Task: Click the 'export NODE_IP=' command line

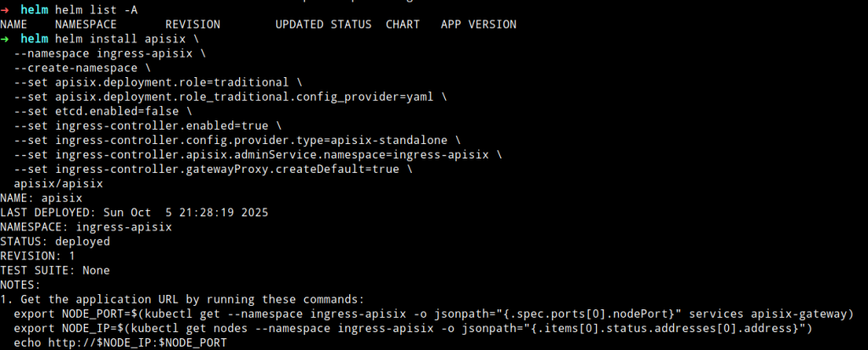Action: point(413,329)
